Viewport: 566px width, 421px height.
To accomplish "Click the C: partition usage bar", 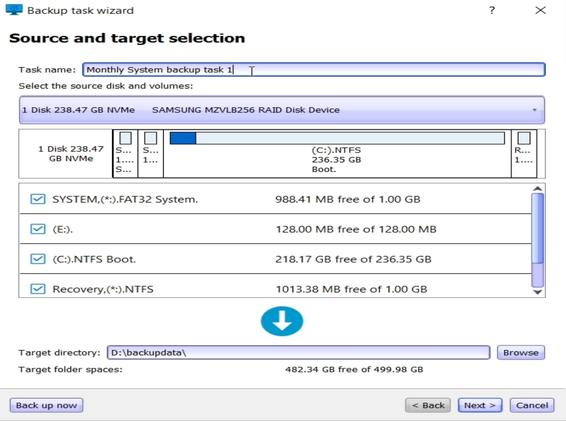I will [x=337, y=138].
